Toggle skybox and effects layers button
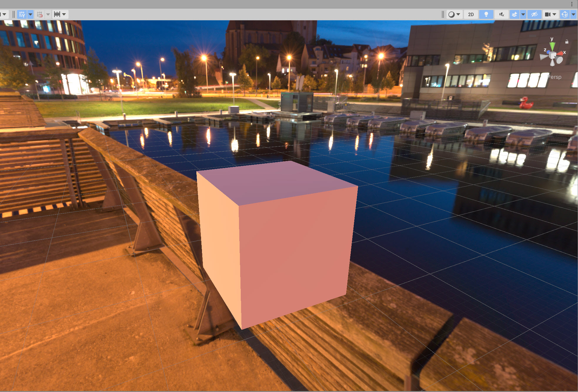This screenshot has height=392, width=578. tap(514, 14)
